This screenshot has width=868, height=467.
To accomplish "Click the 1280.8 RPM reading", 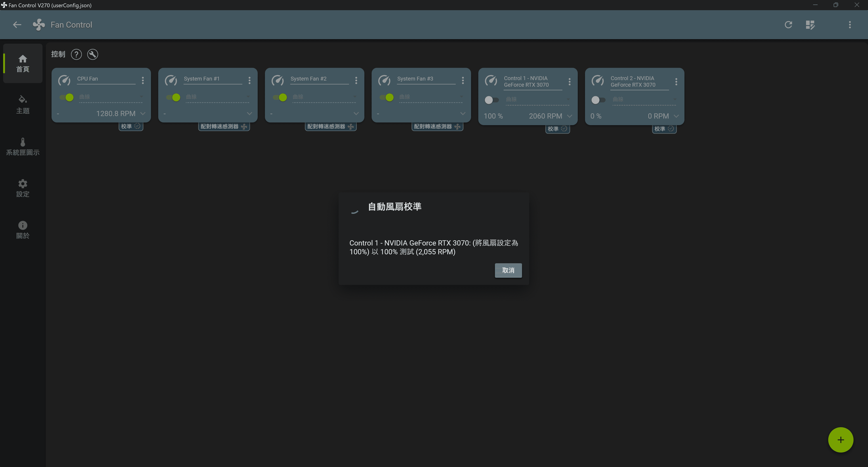I will pyautogui.click(x=116, y=114).
